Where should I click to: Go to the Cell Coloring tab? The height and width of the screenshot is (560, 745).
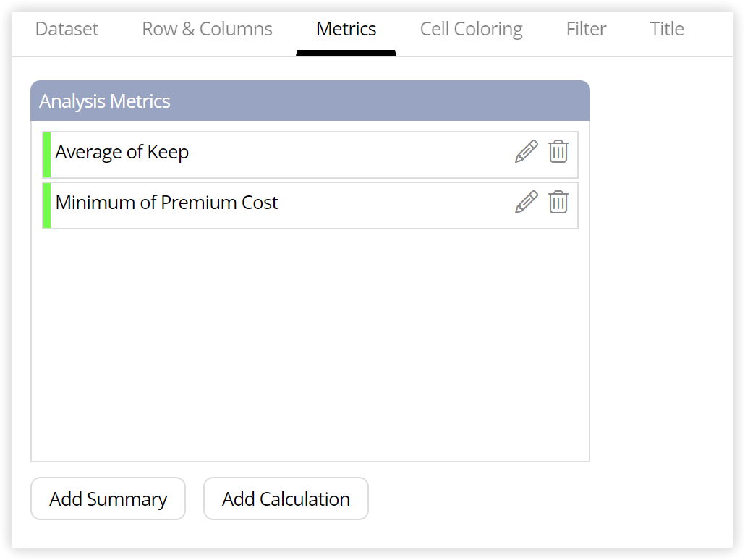click(x=472, y=30)
